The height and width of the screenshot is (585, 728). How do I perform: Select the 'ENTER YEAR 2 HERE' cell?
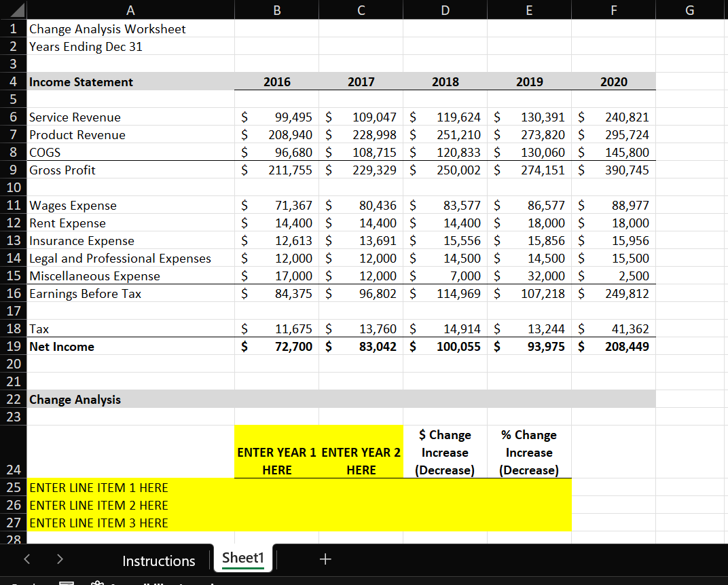tap(361, 452)
